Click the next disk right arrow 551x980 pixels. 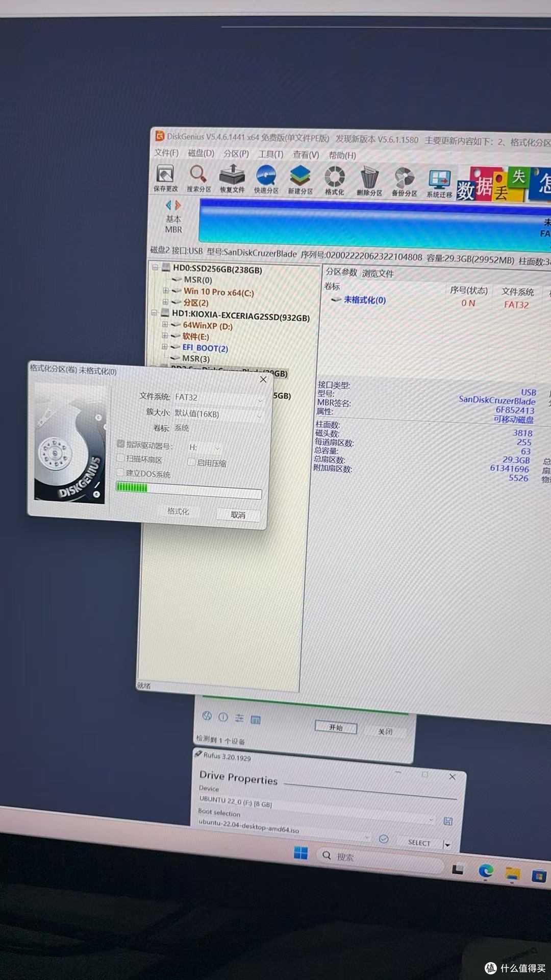coord(178,205)
